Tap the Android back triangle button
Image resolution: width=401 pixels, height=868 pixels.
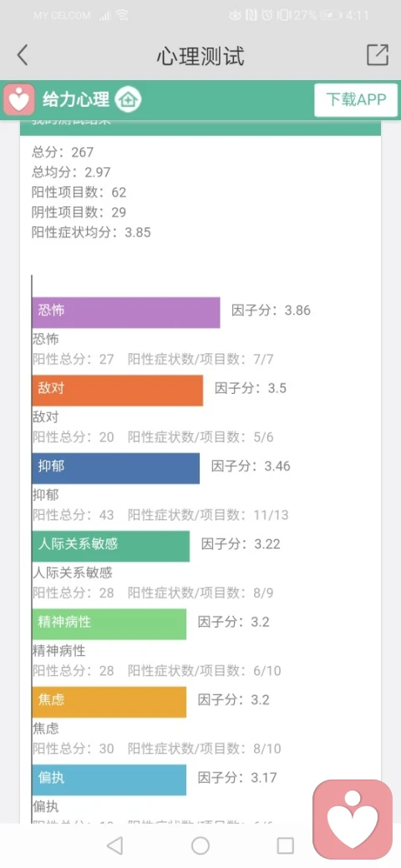pos(114,845)
